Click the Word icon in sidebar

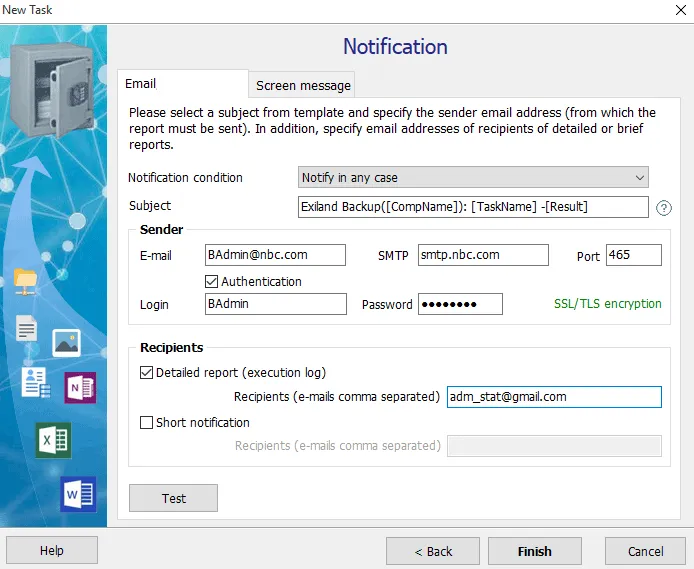point(78,494)
